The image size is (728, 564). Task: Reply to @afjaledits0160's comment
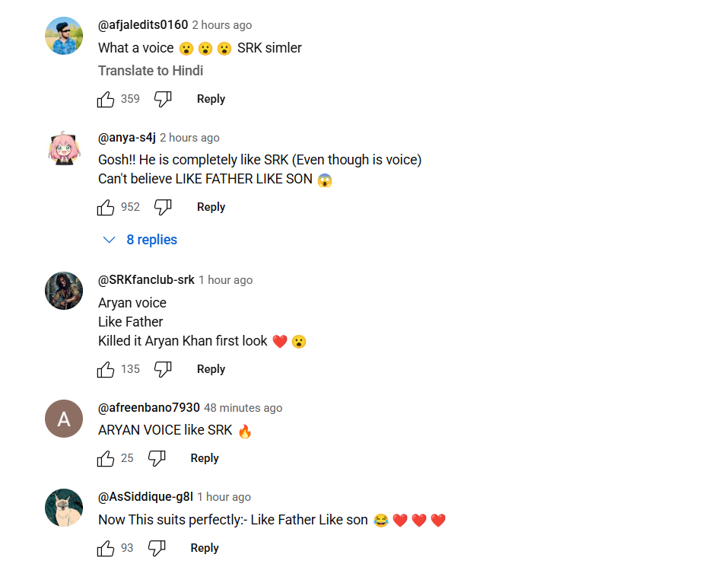pos(211,99)
